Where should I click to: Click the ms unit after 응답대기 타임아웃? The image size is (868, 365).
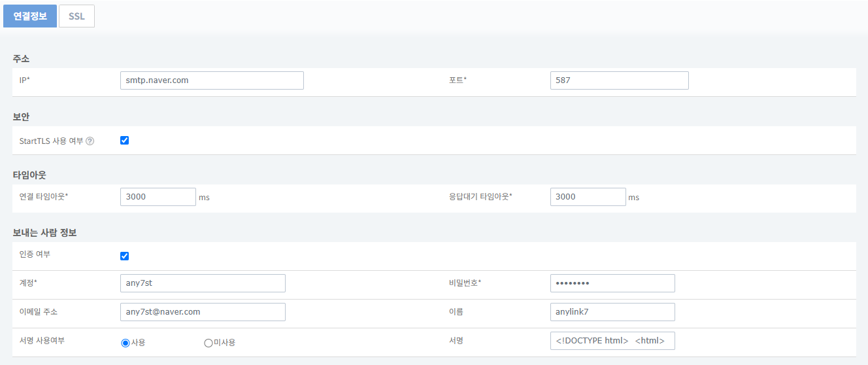click(x=634, y=198)
